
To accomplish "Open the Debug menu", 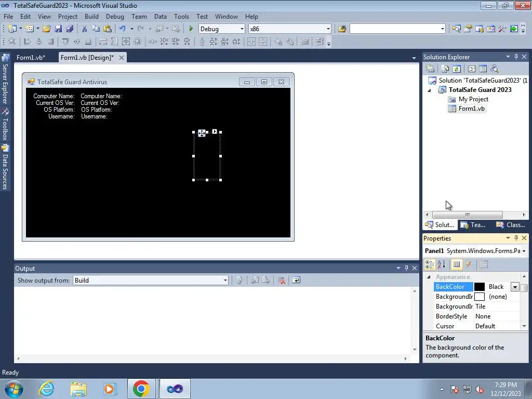I will [115, 16].
